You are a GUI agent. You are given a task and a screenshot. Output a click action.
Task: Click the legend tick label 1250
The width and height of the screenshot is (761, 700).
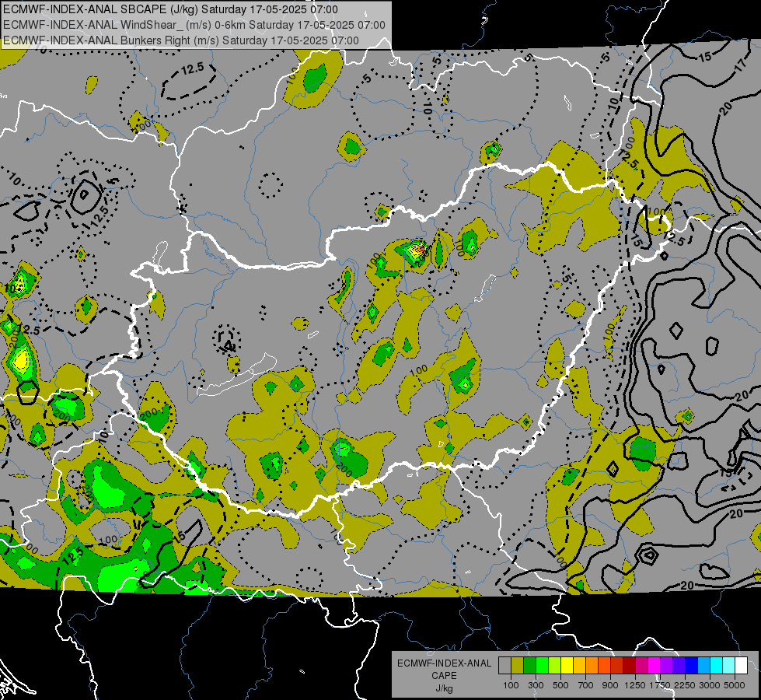click(635, 685)
